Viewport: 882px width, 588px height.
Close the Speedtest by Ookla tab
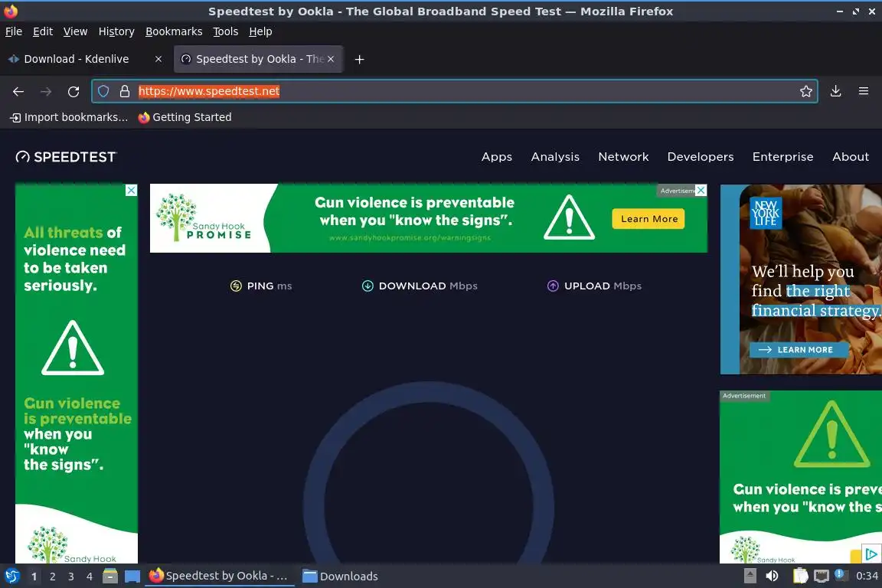[331, 59]
